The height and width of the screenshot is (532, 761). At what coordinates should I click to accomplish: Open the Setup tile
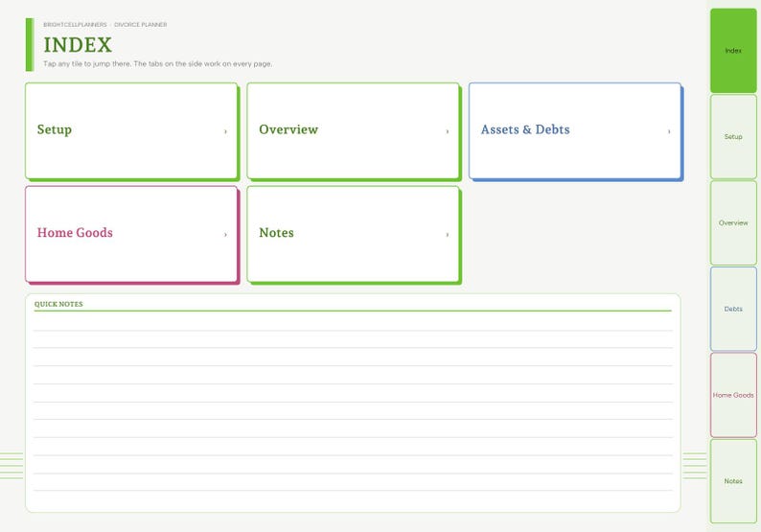[131, 131]
